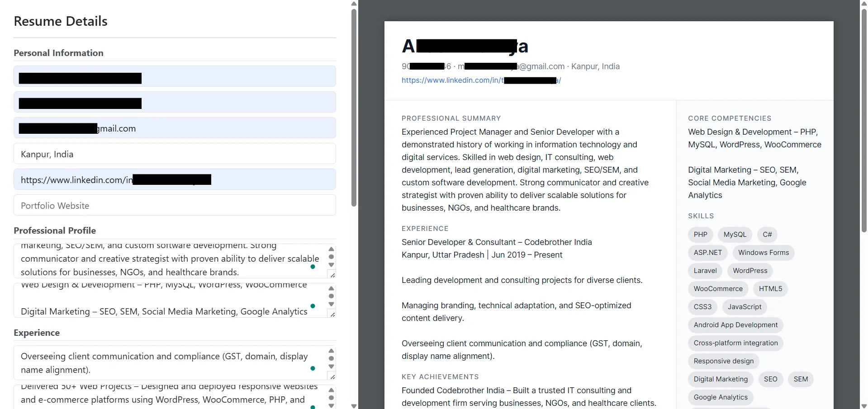Click the up arrow at the top of the left scrollbar
The image size is (868, 409).
353,4
